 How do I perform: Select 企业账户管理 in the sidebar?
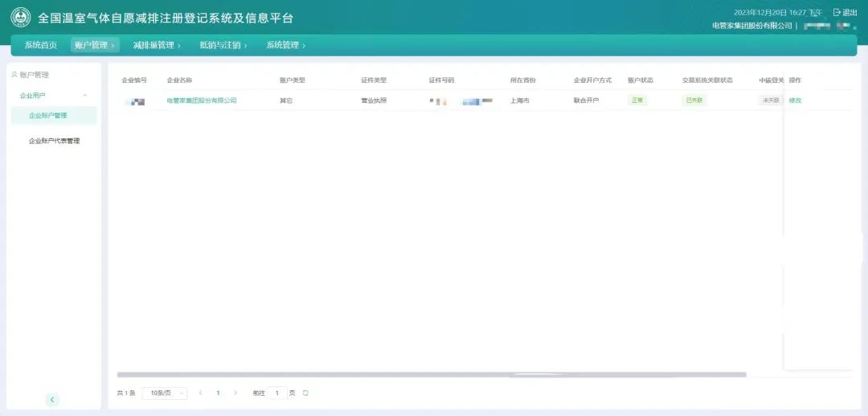coord(48,116)
